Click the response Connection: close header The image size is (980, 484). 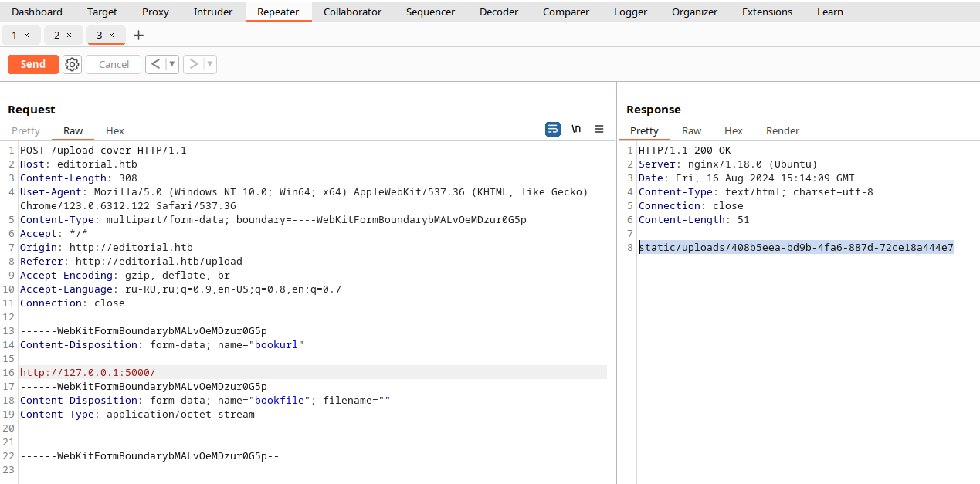click(x=691, y=206)
